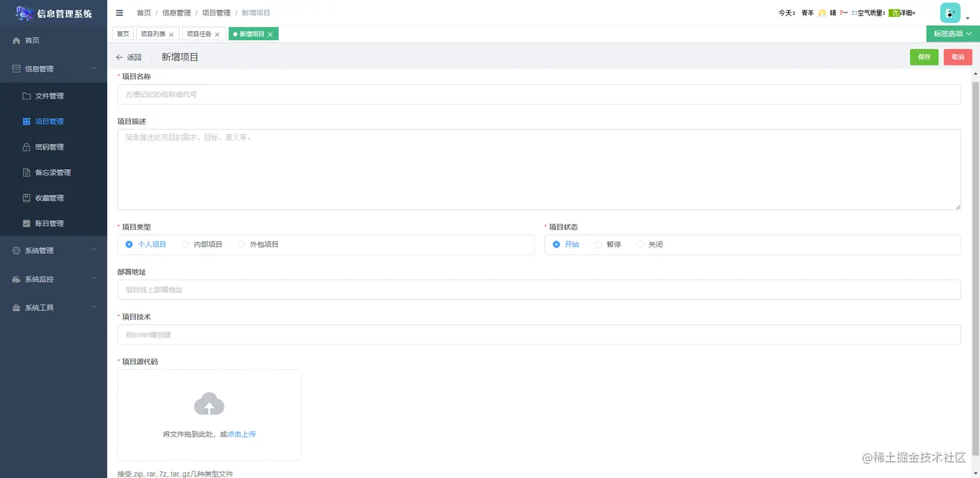Screen dimensions: 980x478
Task: Click the 系统工具 toolbox icon
Action: click(x=17, y=308)
